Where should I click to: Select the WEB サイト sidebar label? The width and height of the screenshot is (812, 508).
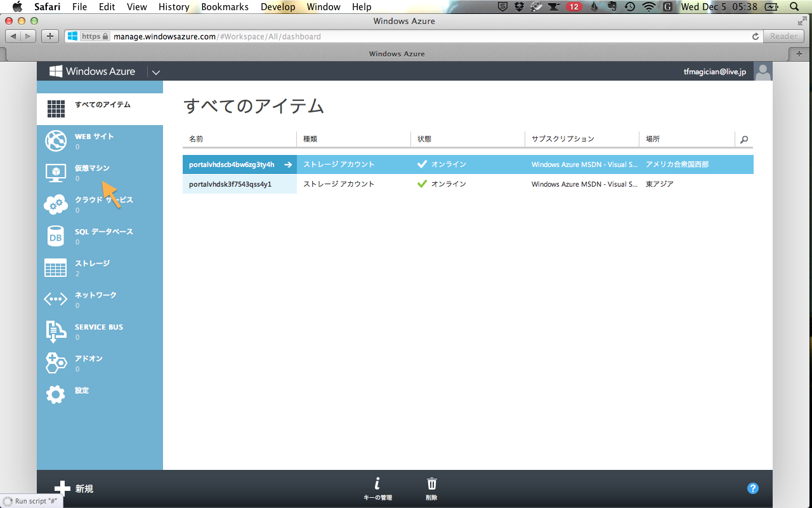tap(94, 137)
